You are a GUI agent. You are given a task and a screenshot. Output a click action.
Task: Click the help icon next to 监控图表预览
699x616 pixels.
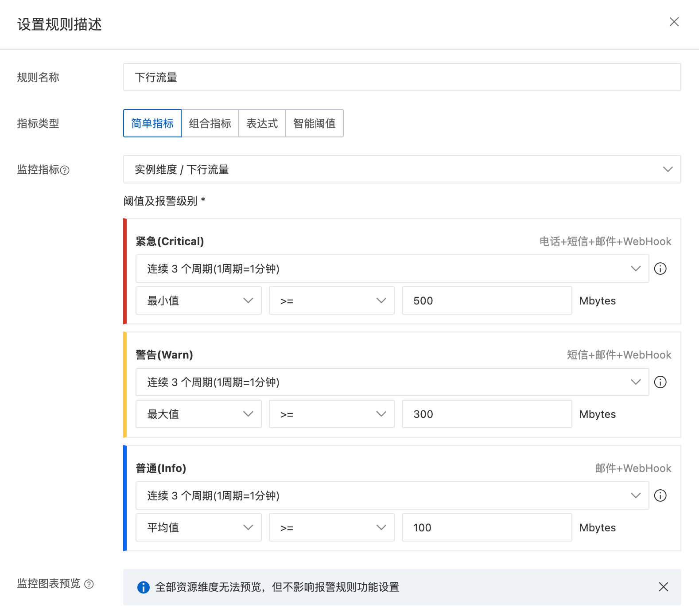(89, 584)
